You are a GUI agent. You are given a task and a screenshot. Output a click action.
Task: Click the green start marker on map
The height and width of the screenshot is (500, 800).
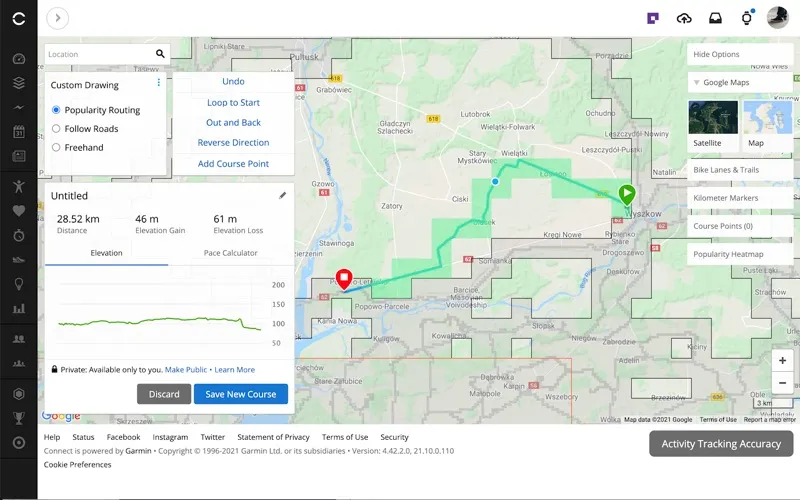pyautogui.click(x=627, y=194)
